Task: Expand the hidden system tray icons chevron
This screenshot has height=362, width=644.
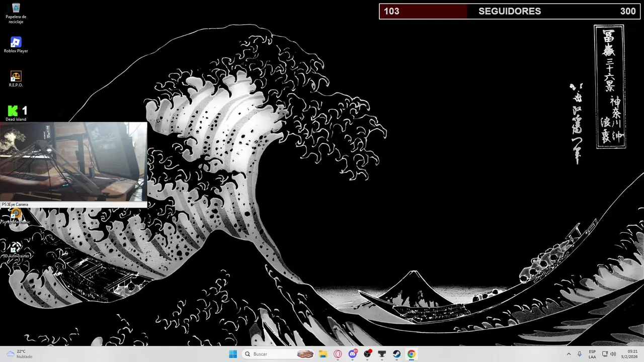Action: pyautogui.click(x=569, y=354)
